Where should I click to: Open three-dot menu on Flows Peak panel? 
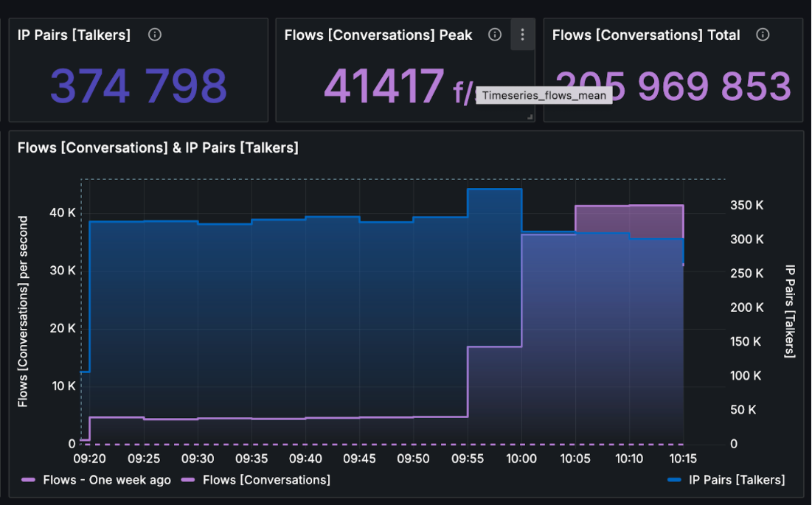click(522, 35)
